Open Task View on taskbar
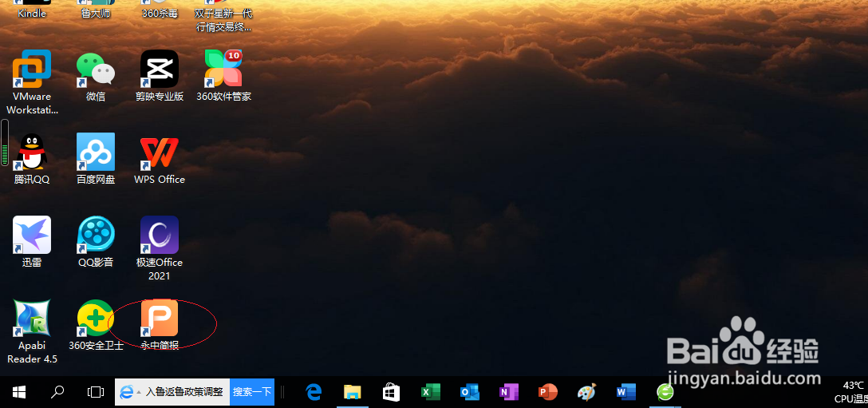This screenshot has width=868, height=408. click(x=95, y=392)
